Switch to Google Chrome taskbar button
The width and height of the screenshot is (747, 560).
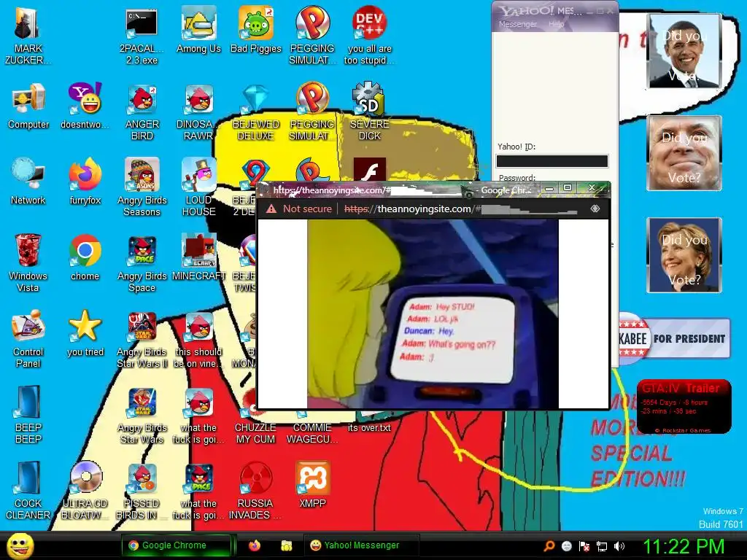(x=176, y=545)
